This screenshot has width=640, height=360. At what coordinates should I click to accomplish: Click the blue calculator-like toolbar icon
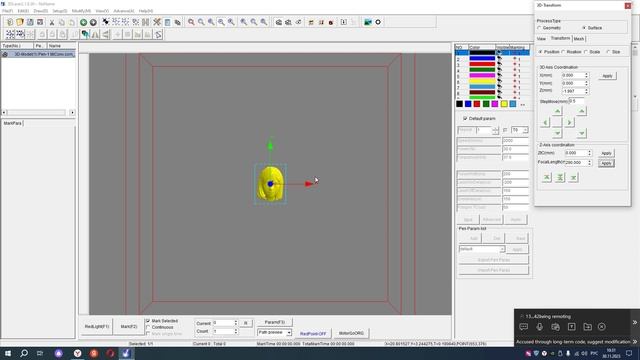[167, 22]
